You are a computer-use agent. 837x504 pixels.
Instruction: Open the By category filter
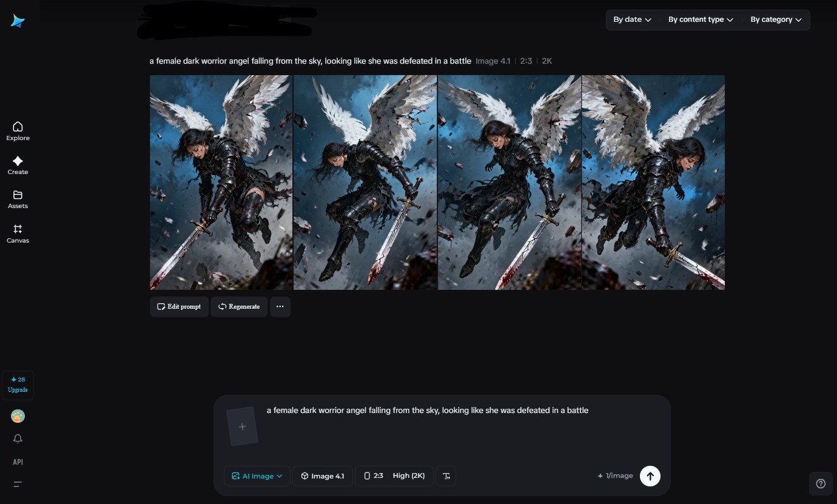tap(776, 19)
